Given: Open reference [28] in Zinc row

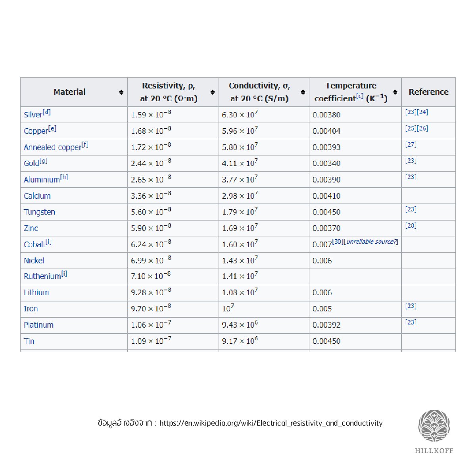Looking at the screenshot, I should (x=411, y=225).
